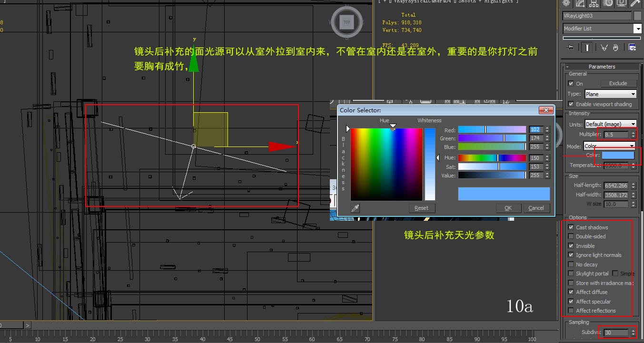Click the Subdivs value field 30
The image size is (644, 343).
click(x=616, y=333)
